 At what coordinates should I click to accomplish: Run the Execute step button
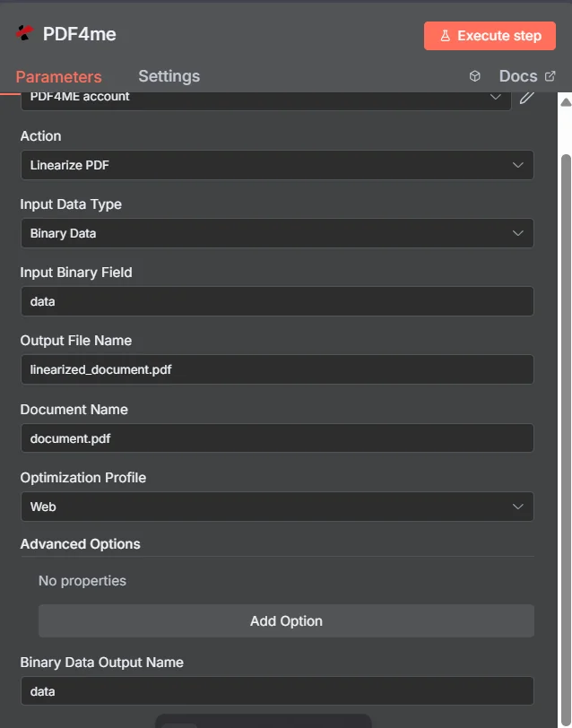click(490, 36)
